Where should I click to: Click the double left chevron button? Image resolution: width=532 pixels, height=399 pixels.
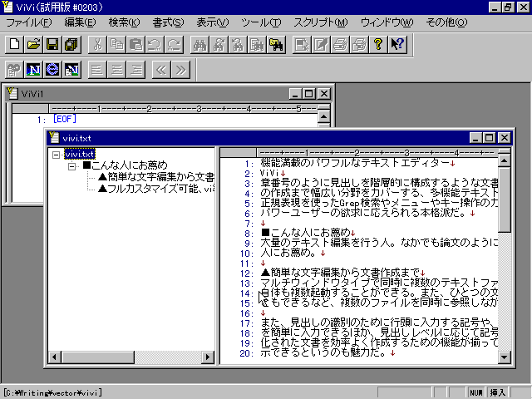coord(161,70)
